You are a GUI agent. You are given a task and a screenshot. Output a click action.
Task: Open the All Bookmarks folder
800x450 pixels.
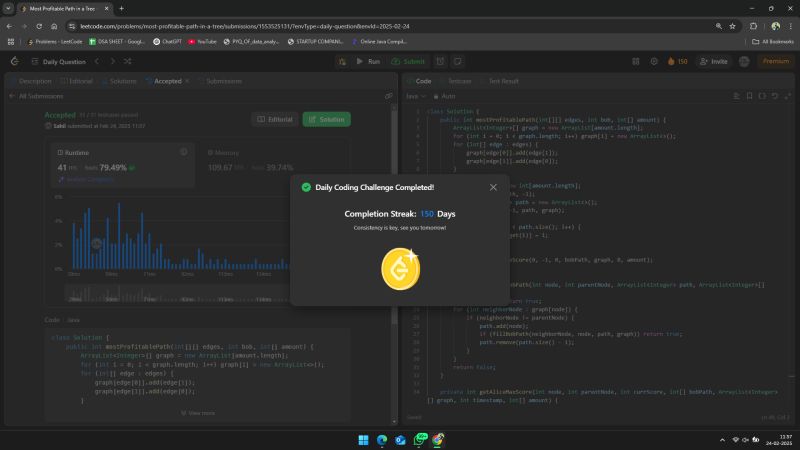pos(773,42)
